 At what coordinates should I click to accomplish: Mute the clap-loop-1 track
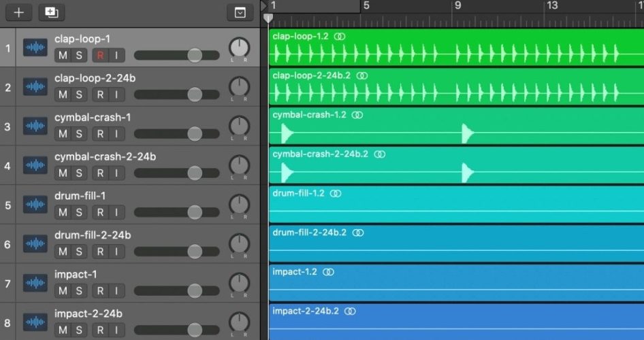click(63, 55)
